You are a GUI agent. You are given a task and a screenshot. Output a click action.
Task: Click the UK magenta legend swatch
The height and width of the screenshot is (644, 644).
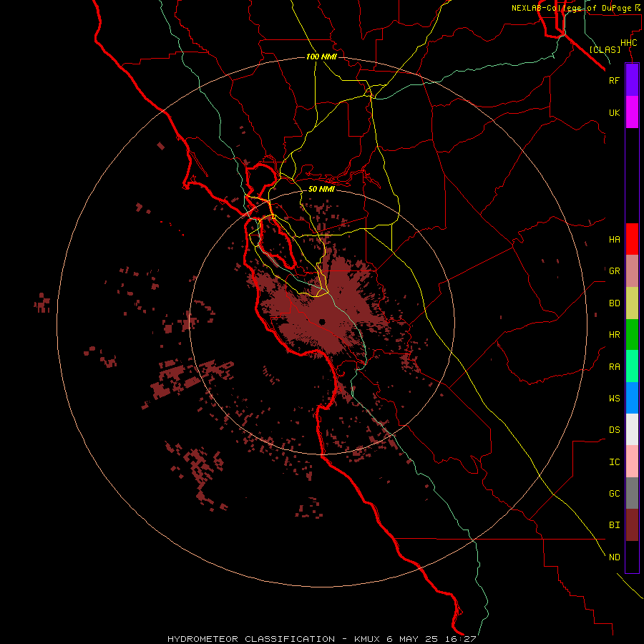[632, 112]
